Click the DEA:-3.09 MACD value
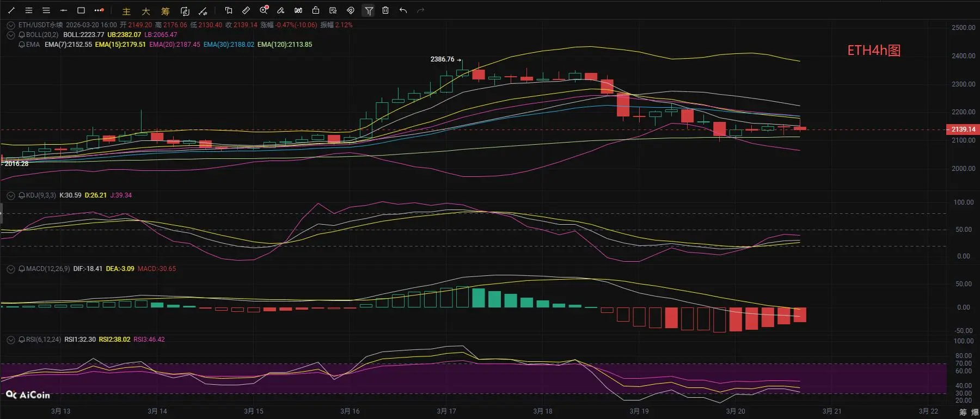Viewport: 980px width, 419px height. click(x=120, y=269)
